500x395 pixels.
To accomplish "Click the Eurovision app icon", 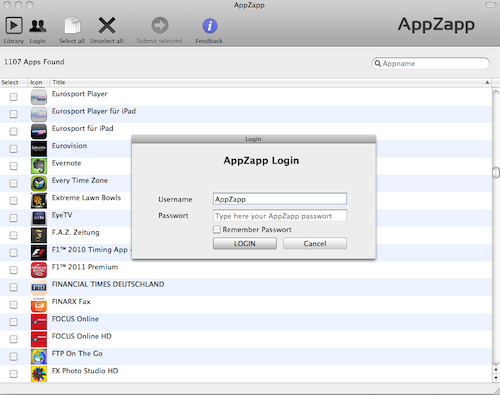I will coord(39,149).
